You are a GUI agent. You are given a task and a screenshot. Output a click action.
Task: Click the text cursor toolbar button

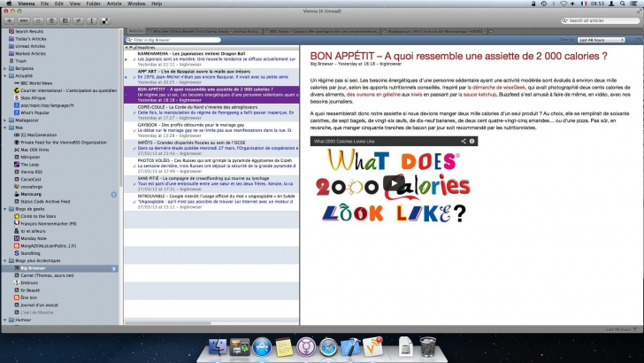coord(91,20)
